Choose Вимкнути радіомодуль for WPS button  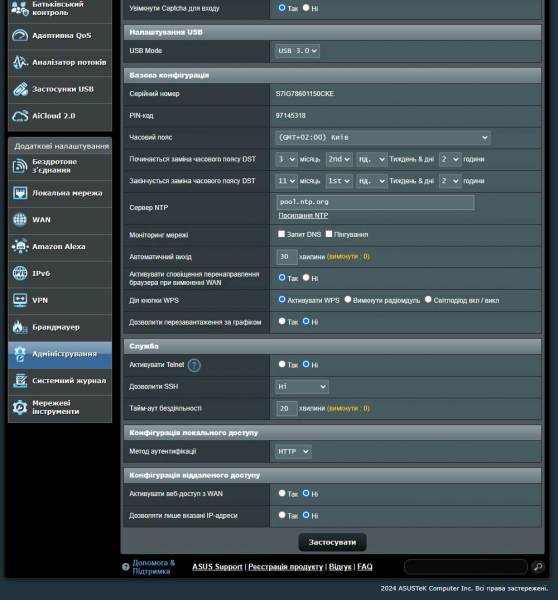348,300
